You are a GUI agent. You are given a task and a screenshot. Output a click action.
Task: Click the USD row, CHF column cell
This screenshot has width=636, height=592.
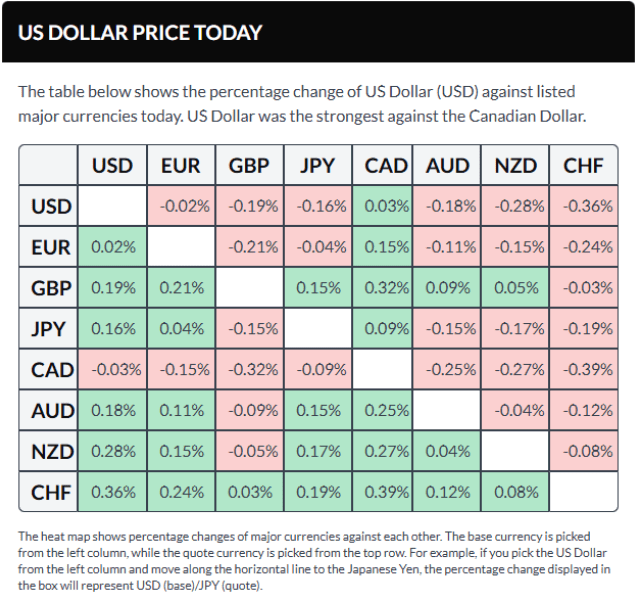click(x=583, y=207)
